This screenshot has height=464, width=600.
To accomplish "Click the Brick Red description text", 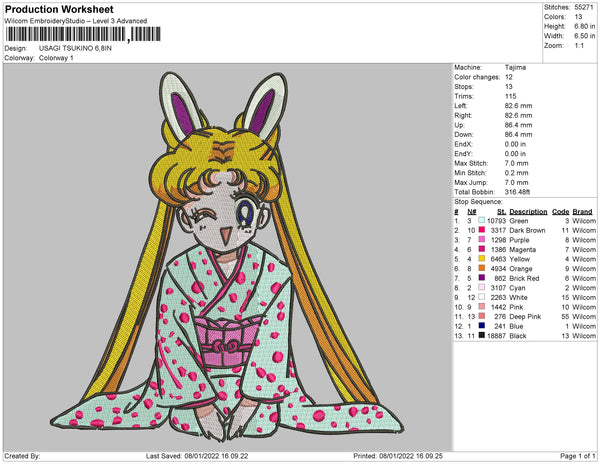I will pos(524,278).
